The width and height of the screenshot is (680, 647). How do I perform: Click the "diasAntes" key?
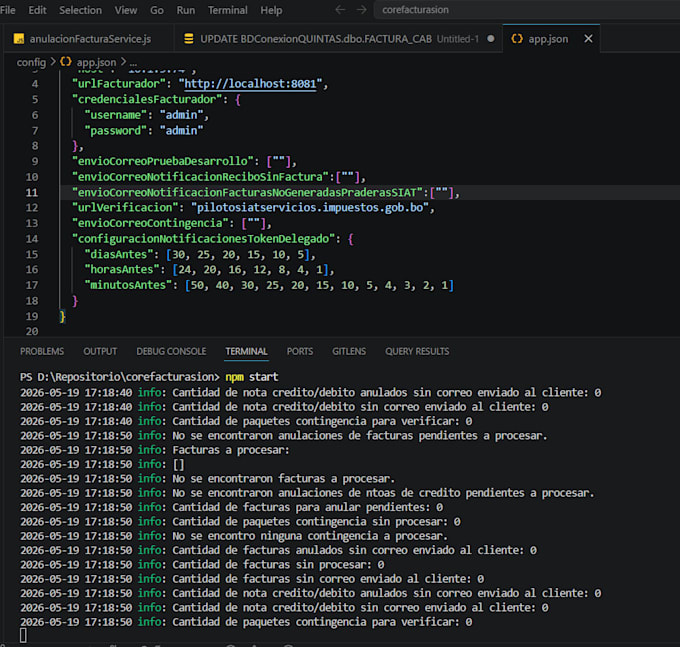coord(119,255)
